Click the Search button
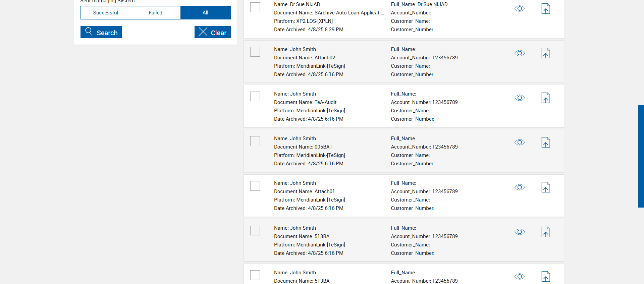 [101, 32]
